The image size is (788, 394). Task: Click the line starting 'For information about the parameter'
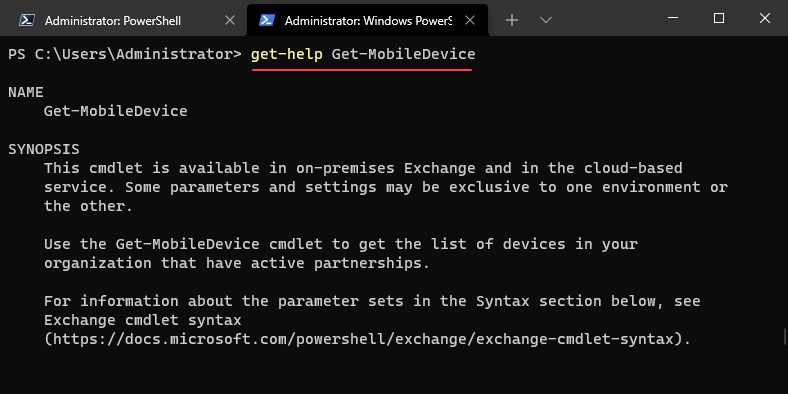point(372,301)
